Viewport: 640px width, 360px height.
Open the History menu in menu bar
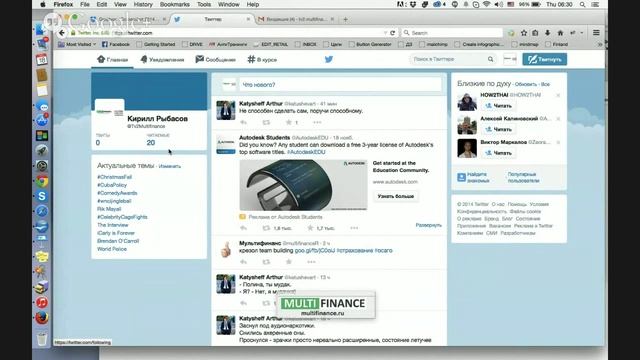pos(143,4)
